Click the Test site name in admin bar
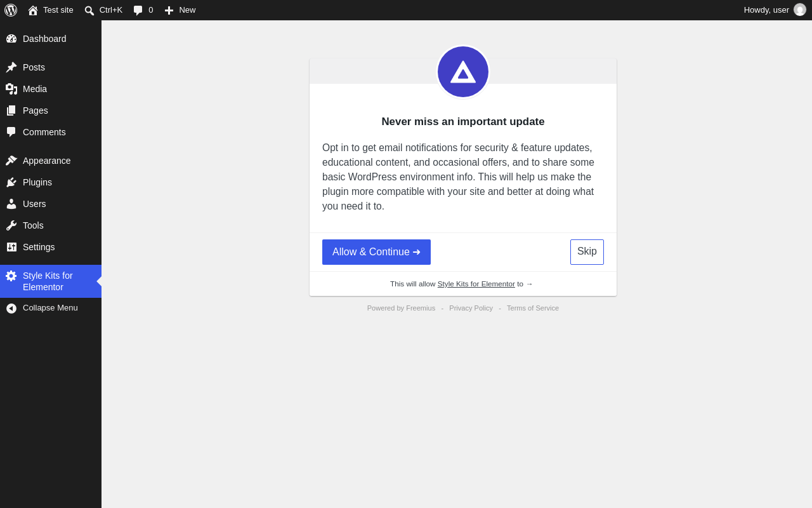Screen dimensions: 812x508 click(58, 10)
